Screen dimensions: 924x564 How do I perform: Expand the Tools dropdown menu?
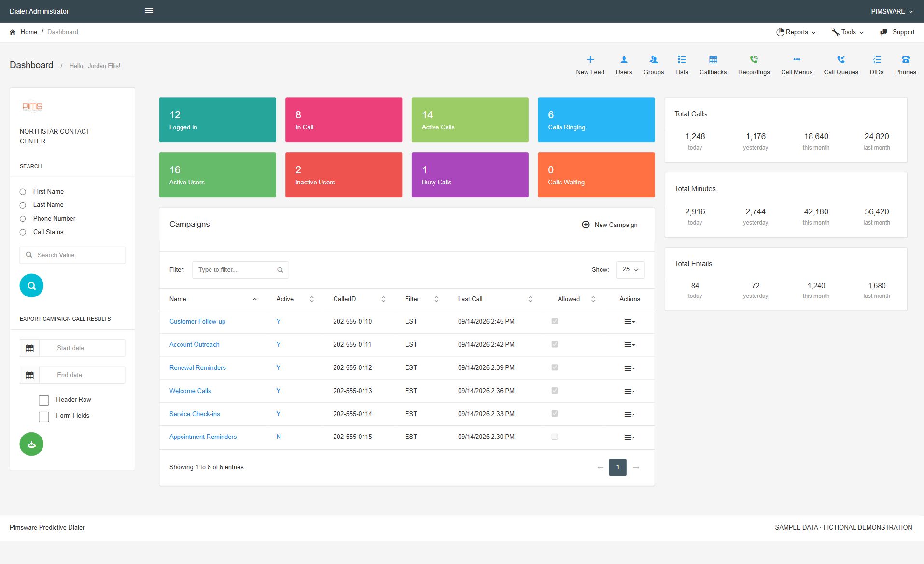[x=848, y=32]
